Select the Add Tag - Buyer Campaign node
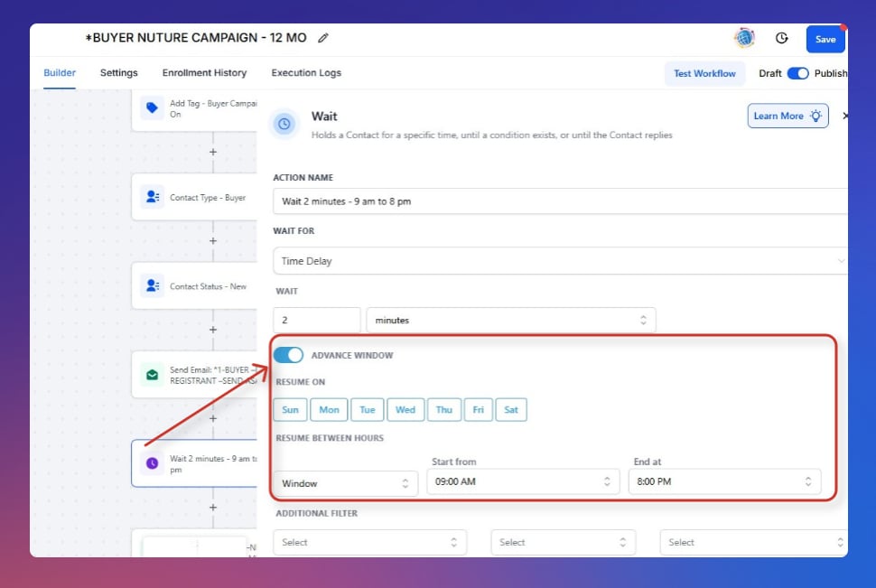876x588 pixels. pos(194,109)
